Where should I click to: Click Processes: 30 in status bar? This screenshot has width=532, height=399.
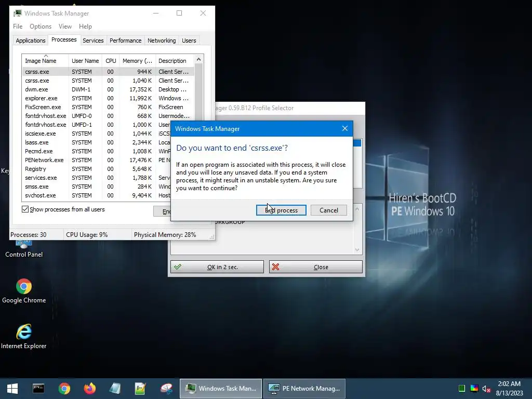coord(29,235)
